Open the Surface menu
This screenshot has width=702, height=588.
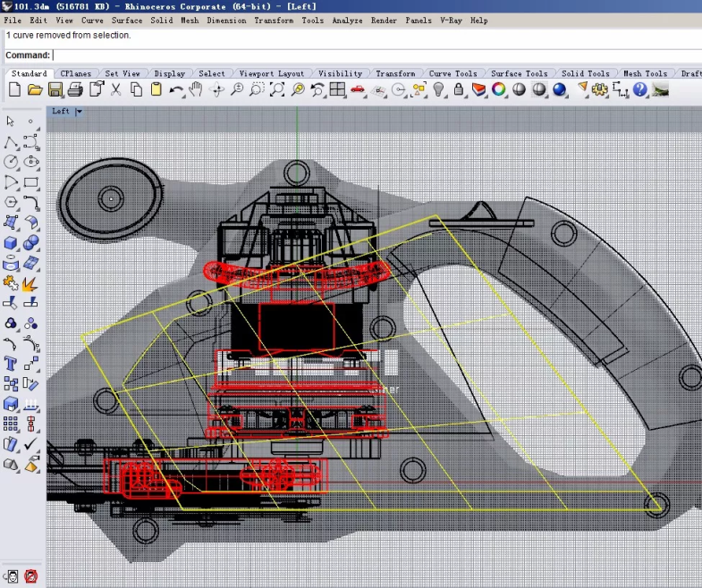[x=126, y=20]
